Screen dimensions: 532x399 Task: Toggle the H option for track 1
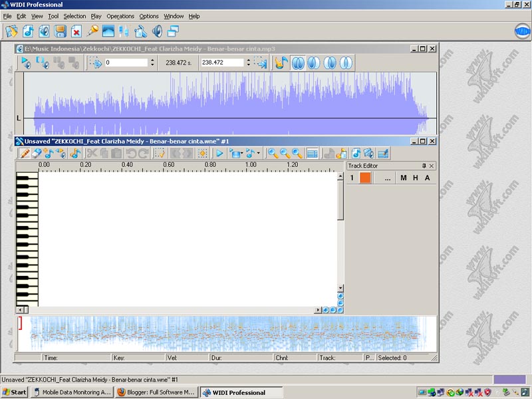tap(416, 178)
